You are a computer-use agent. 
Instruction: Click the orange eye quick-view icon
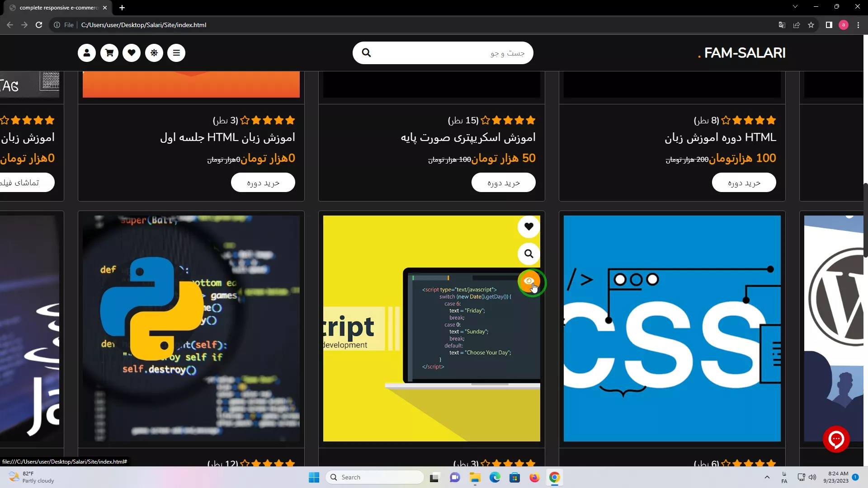pyautogui.click(x=528, y=281)
